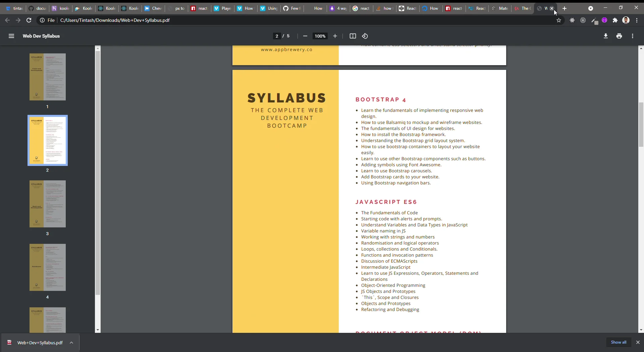Click the 100% zoom level field
Image resolution: width=644 pixels, height=352 pixels.
(320, 36)
